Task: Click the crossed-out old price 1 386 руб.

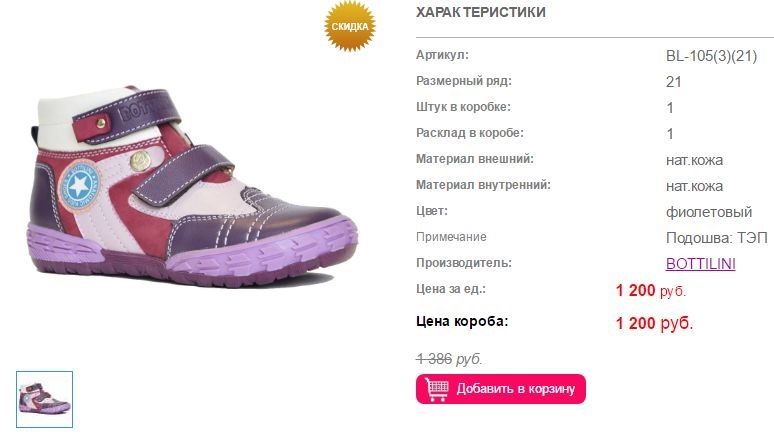Action: [449, 359]
